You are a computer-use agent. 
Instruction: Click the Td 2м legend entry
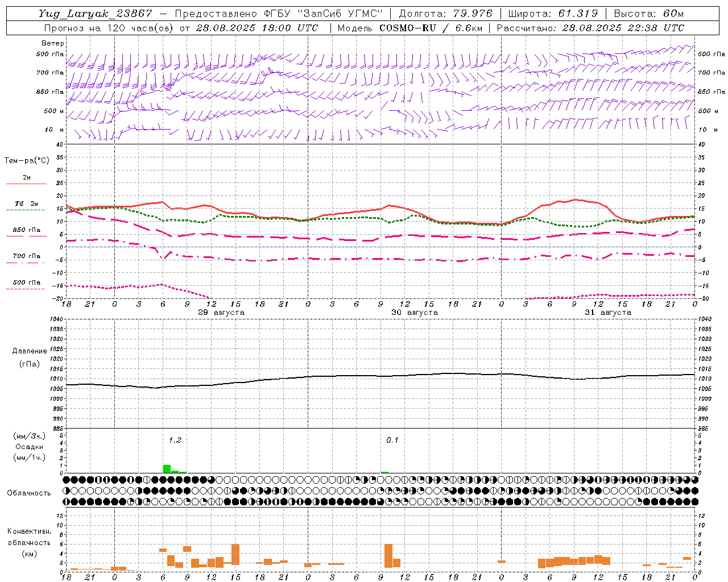pos(26,203)
